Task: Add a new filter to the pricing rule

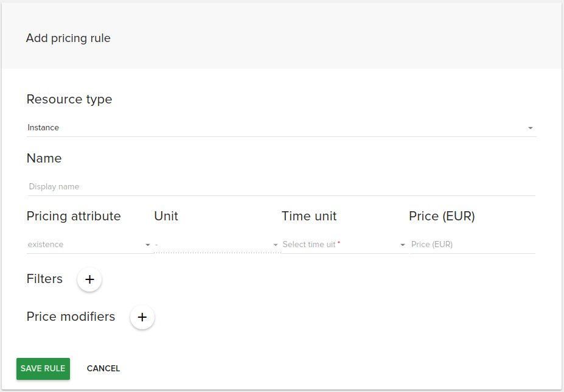Action: pos(89,279)
